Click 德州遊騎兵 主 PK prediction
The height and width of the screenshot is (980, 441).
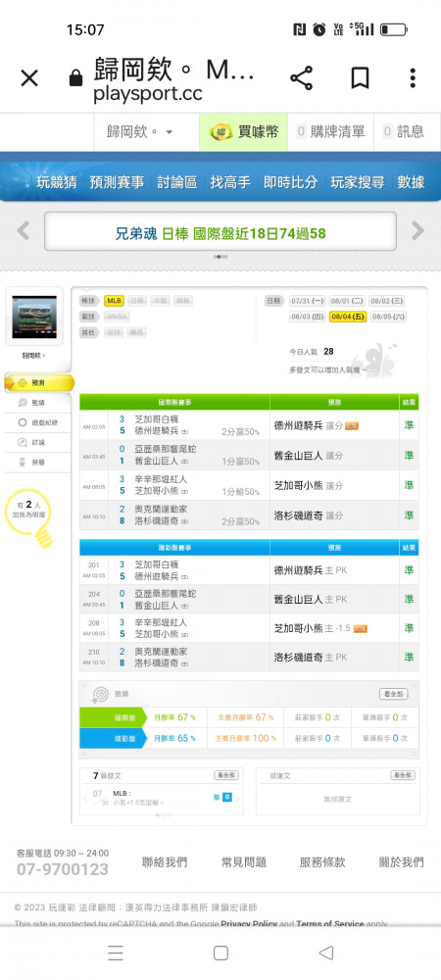pos(311,570)
